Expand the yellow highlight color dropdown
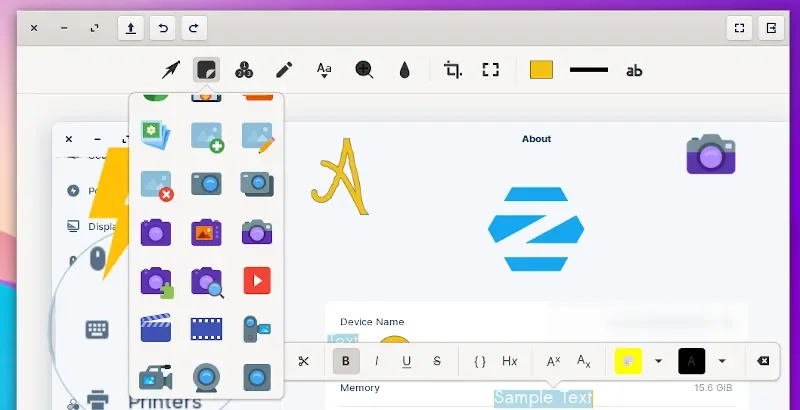Screen dimensions: 800x410 pos(658,361)
